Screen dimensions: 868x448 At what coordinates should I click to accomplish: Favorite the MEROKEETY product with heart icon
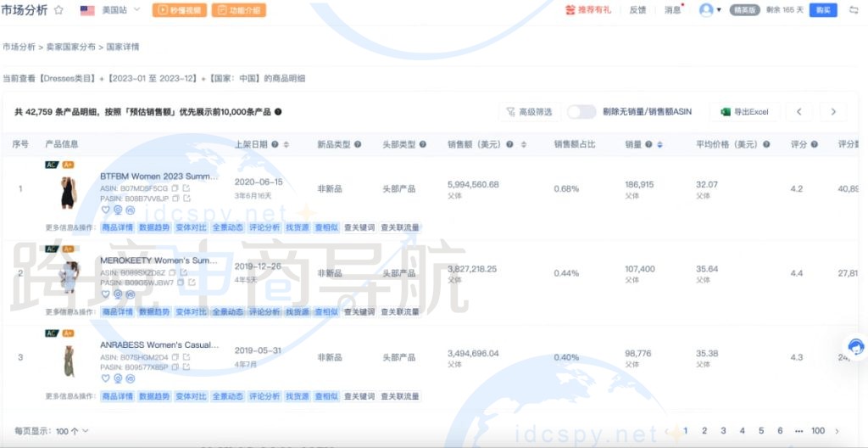click(x=106, y=294)
